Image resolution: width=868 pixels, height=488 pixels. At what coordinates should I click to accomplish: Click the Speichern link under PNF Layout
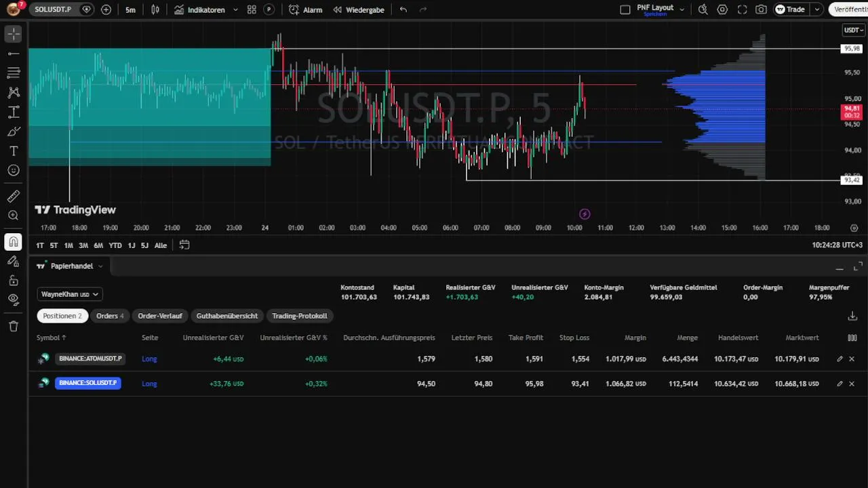[655, 14]
